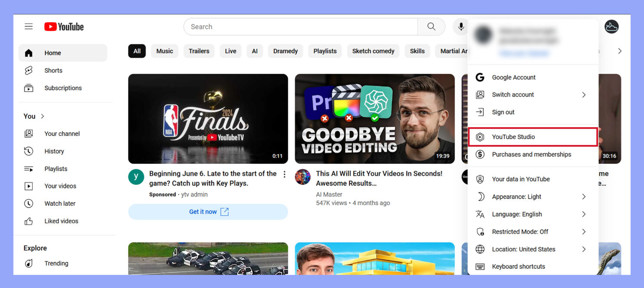The height and width of the screenshot is (288, 644).
Task: Select the Subscriptions sidebar icon
Action: pos(29,88)
